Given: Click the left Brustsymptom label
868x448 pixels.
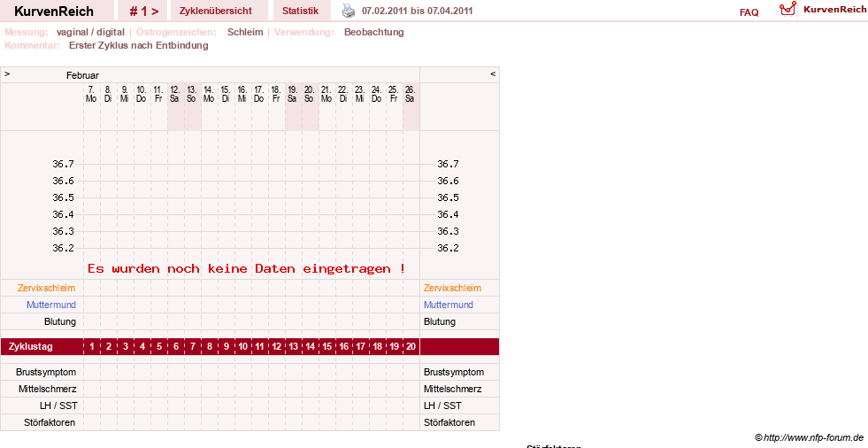Looking at the screenshot, I should click(x=46, y=372).
